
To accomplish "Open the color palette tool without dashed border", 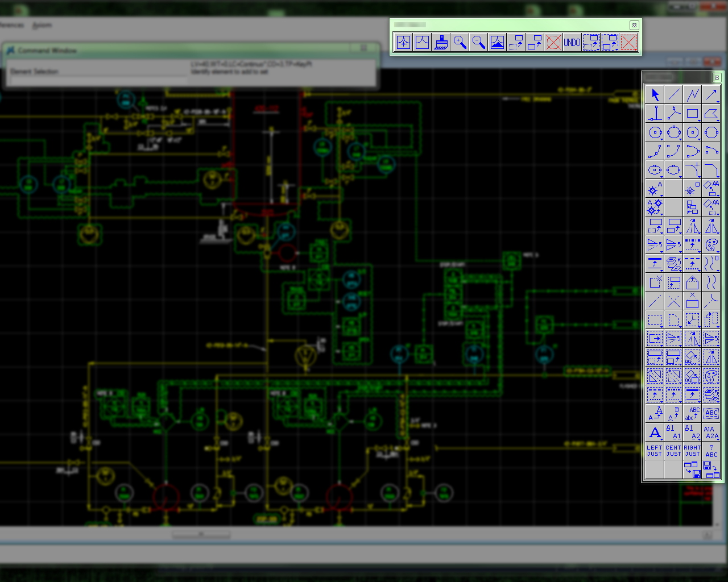I will 712,244.
